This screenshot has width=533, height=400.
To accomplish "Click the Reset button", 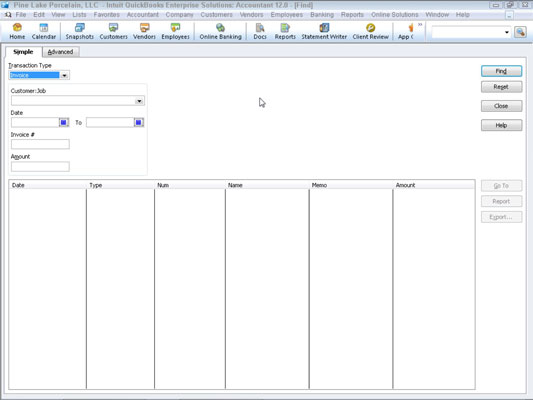I will [x=501, y=87].
